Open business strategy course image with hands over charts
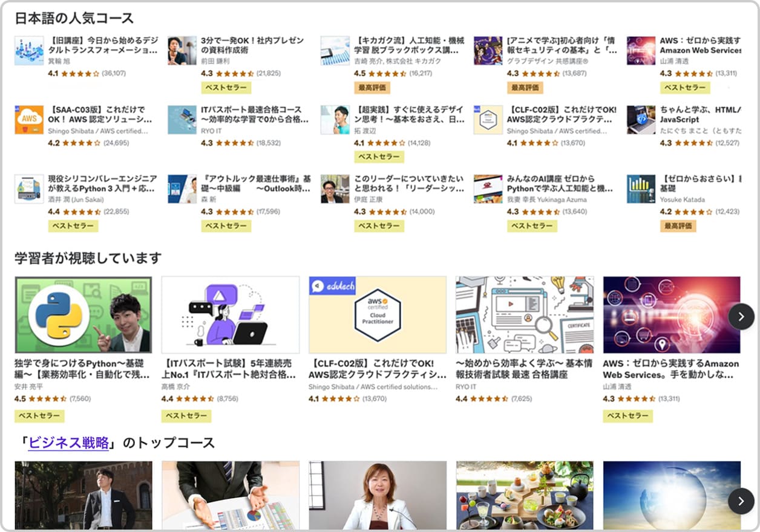The width and height of the screenshot is (760, 532). click(x=231, y=496)
